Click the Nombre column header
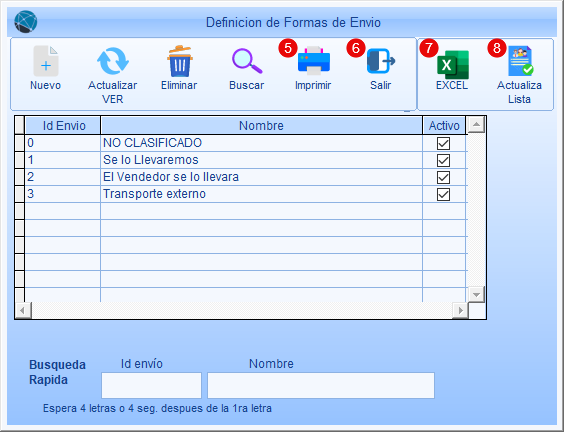The width and height of the screenshot is (564, 432). [x=261, y=126]
